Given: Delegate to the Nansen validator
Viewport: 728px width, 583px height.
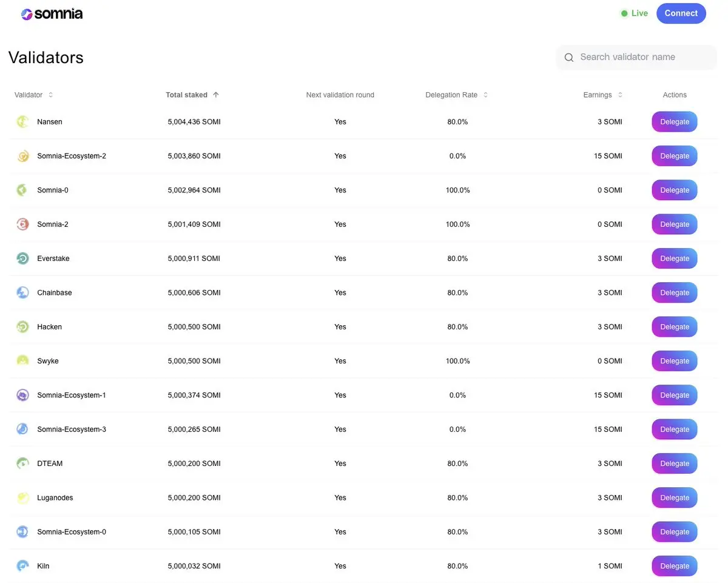Looking at the screenshot, I should [x=675, y=122].
